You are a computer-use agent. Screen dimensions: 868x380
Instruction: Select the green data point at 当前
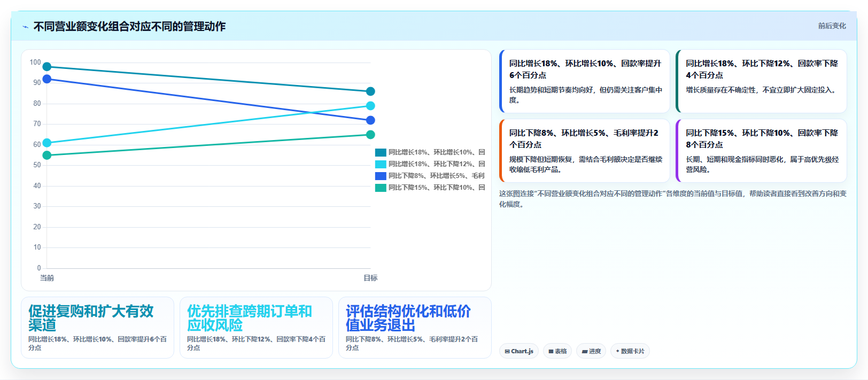point(47,155)
